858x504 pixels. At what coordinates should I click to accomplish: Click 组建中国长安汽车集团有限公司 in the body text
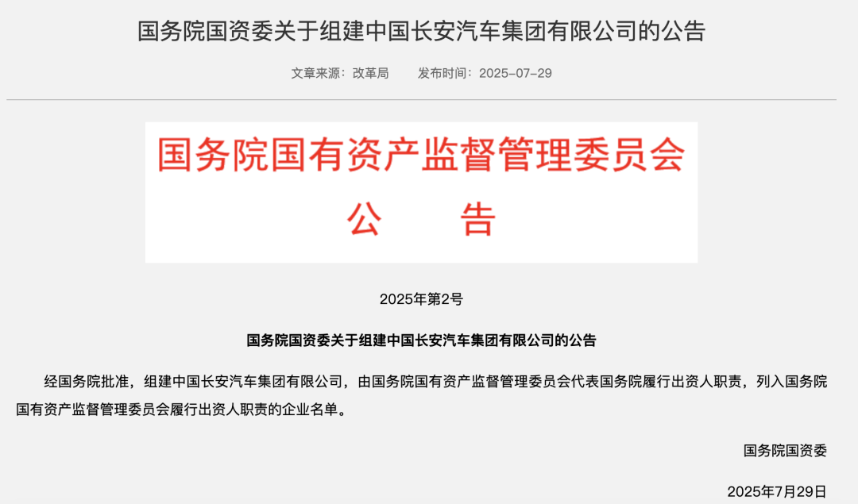243,382
